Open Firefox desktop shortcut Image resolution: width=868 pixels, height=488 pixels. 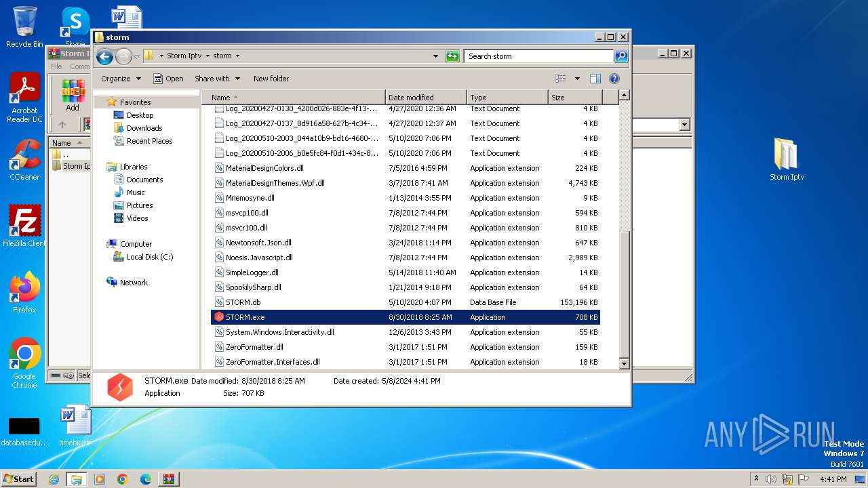[x=24, y=293]
